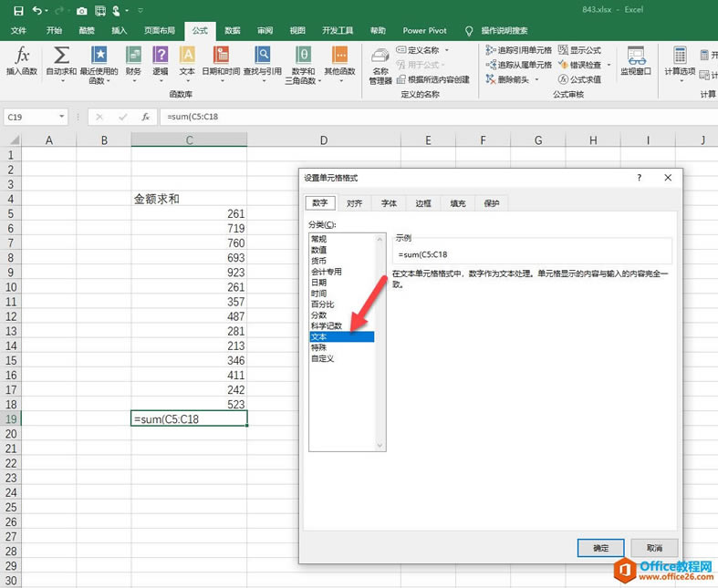
Task: Open the Watch Window (监视窗口)
Action: [636, 61]
